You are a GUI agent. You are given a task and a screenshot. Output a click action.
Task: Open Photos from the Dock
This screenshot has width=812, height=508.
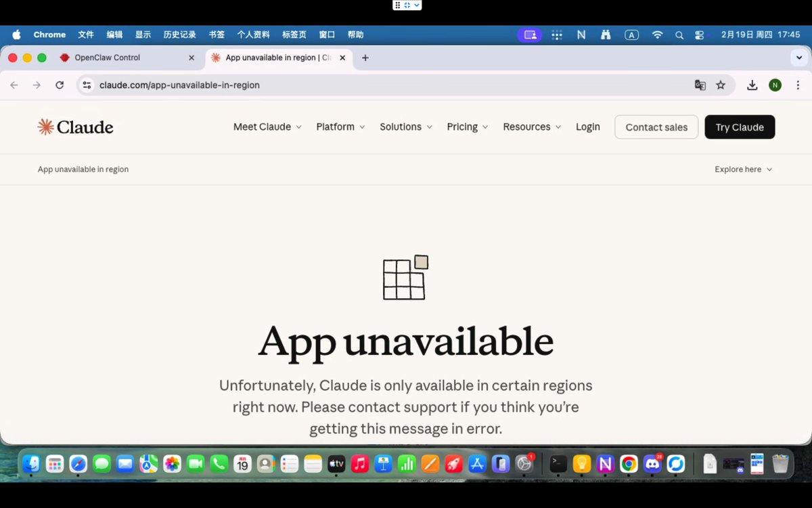click(x=172, y=463)
